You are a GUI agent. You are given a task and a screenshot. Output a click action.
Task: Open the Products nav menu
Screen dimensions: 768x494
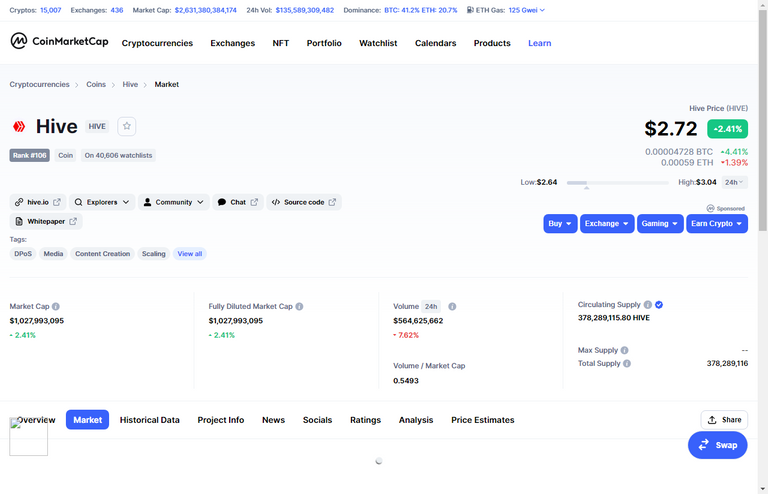tap(492, 43)
